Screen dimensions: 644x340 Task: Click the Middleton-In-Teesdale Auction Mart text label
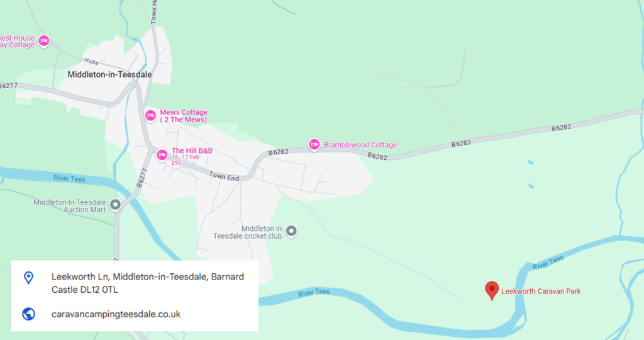click(x=70, y=206)
